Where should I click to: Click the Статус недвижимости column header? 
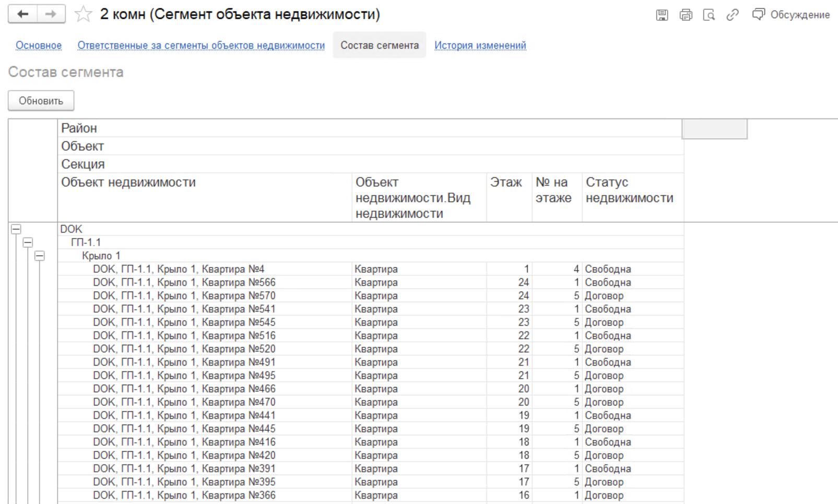629,190
